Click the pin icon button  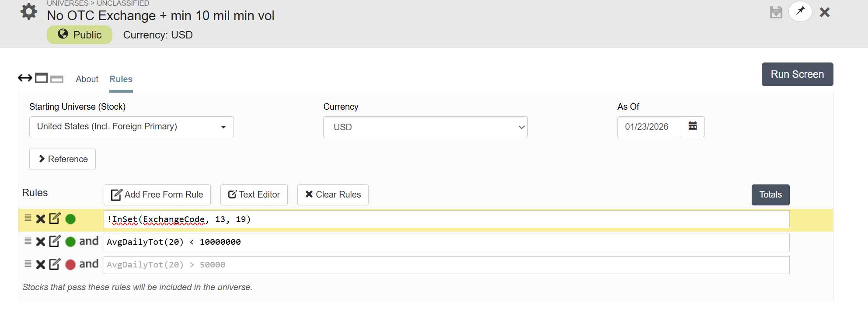[x=800, y=11]
